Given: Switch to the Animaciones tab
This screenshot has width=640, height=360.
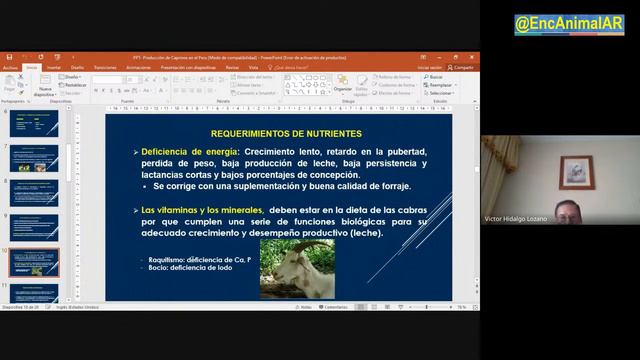Looking at the screenshot, I should pyautogui.click(x=138, y=68).
